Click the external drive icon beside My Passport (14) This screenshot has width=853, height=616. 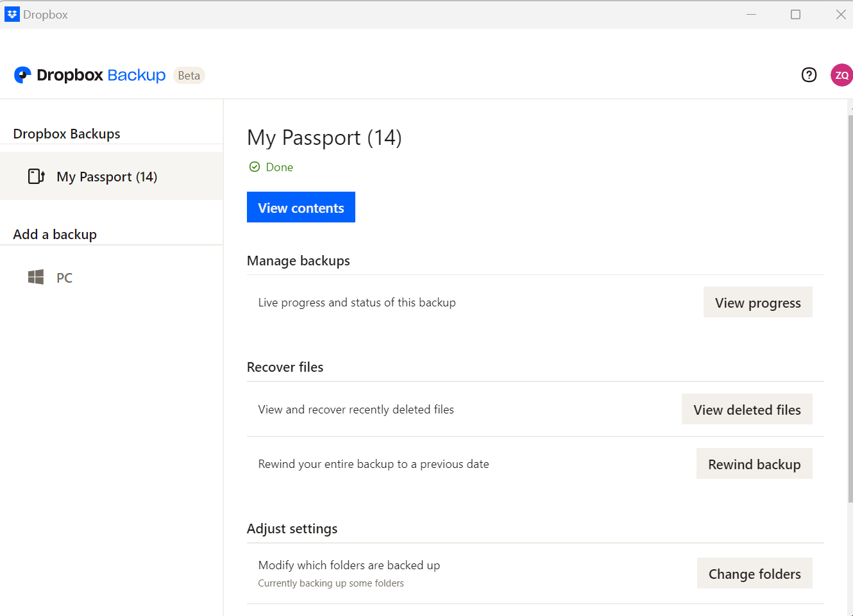(x=37, y=176)
